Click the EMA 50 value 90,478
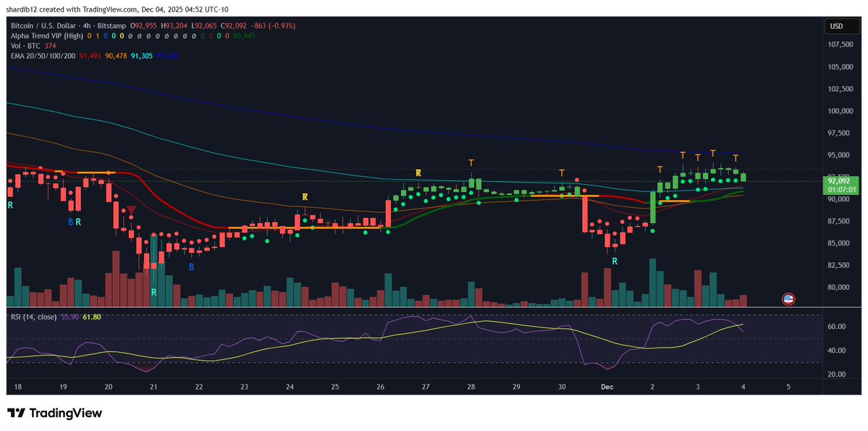Image resolution: width=868 pixels, height=431 pixels. coord(116,55)
